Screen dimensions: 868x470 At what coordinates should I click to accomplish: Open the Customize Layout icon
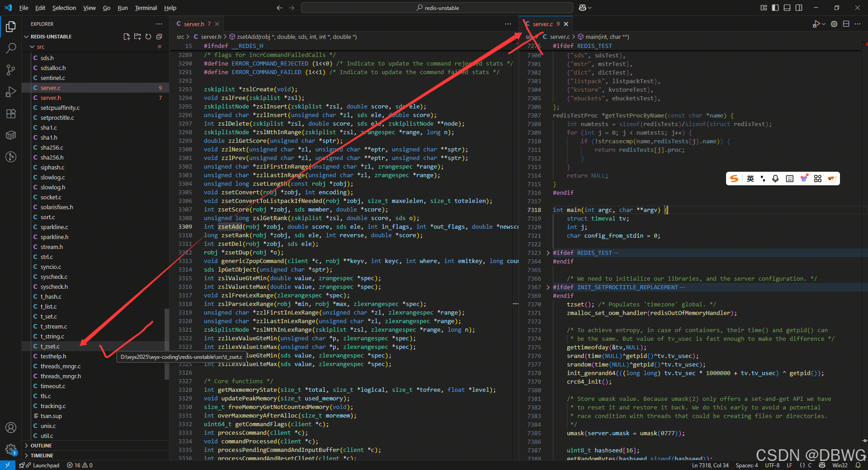pyautogui.click(x=764, y=8)
